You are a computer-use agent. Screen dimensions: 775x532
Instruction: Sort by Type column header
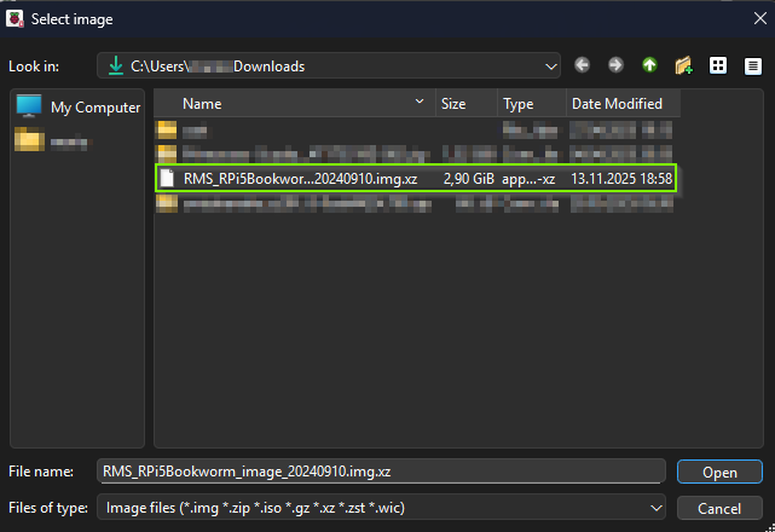tap(531, 104)
